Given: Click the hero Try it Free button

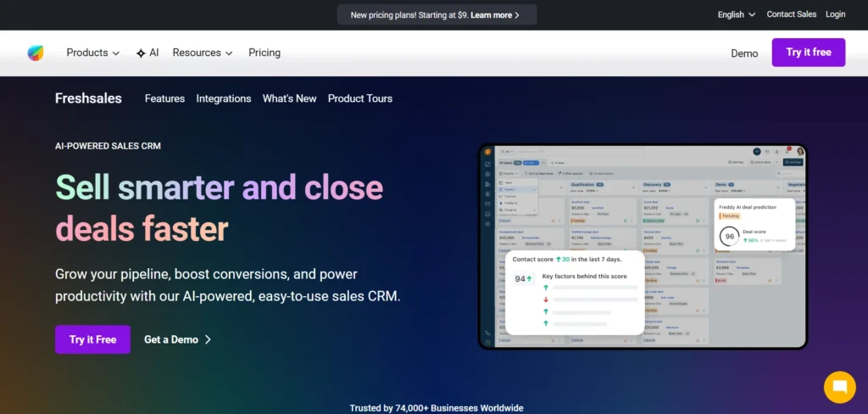Looking at the screenshot, I should [x=92, y=339].
